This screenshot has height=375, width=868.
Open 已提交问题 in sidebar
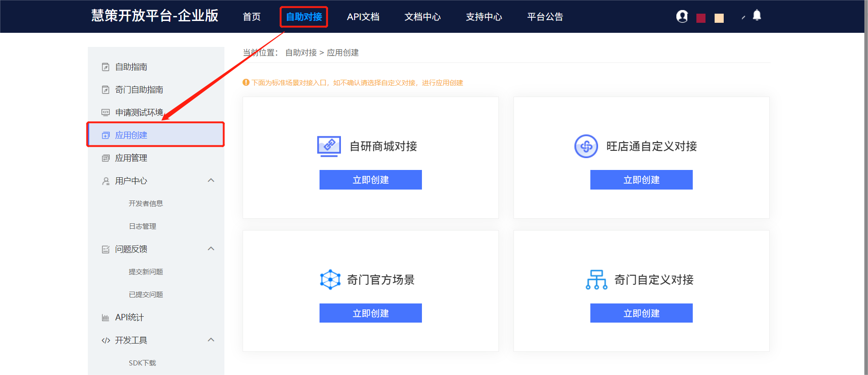coord(146,295)
